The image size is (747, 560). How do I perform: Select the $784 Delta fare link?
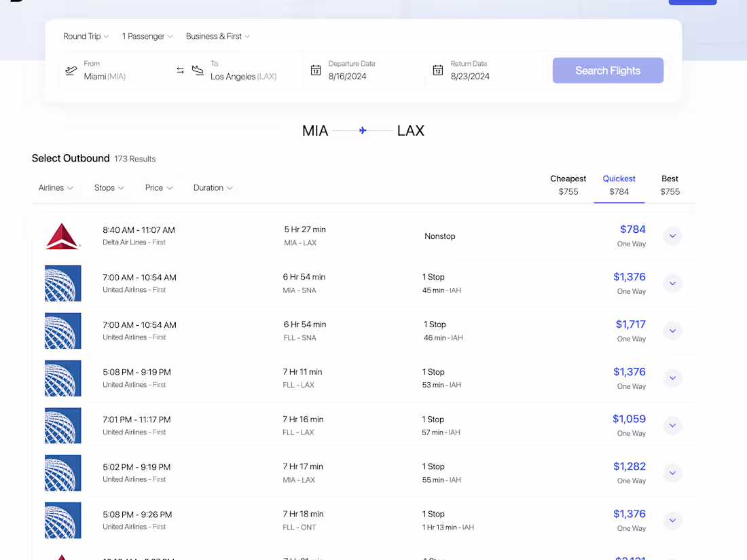click(633, 229)
